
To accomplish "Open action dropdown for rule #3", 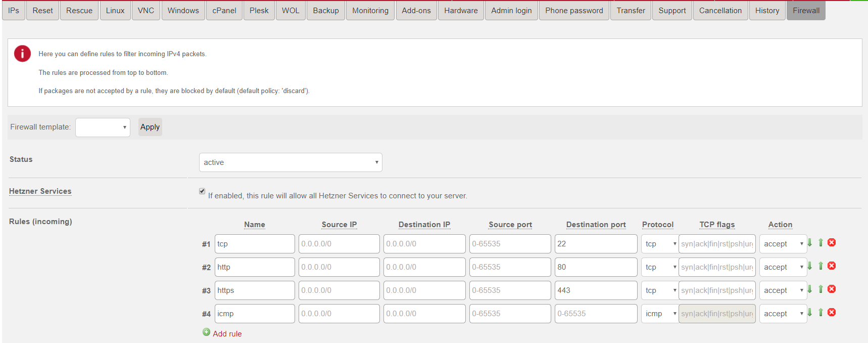I will click(783, 290).
